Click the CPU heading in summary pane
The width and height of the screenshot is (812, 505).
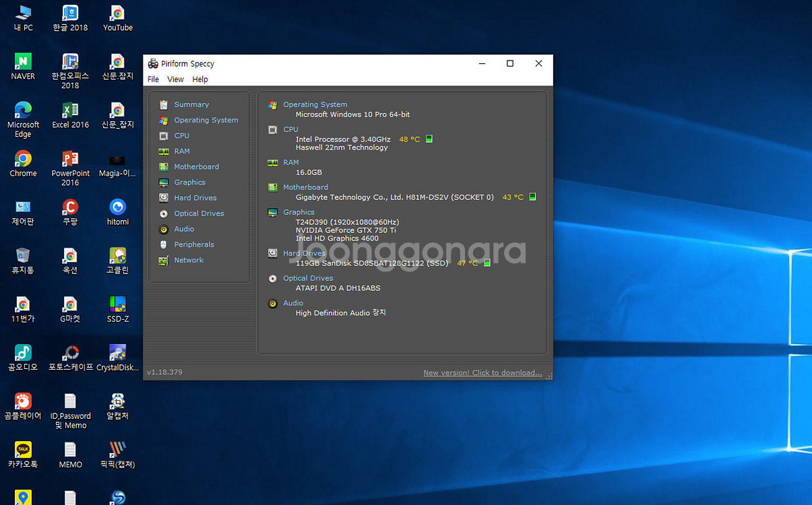[x=290, y=129]
